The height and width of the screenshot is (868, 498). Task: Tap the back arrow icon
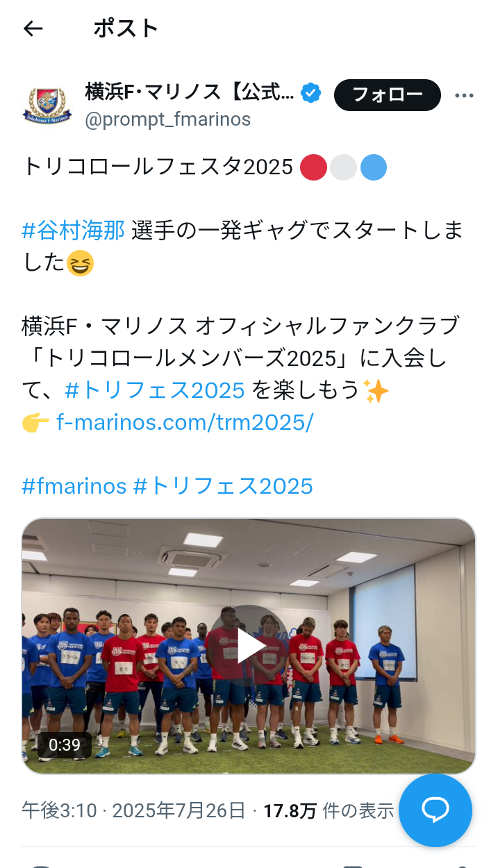[33, 28]
